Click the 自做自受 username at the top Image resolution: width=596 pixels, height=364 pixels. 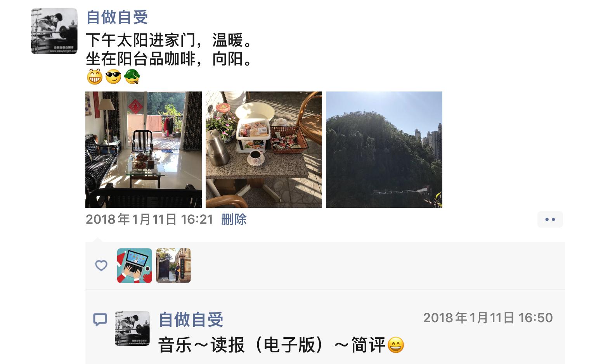coord(117,17)
